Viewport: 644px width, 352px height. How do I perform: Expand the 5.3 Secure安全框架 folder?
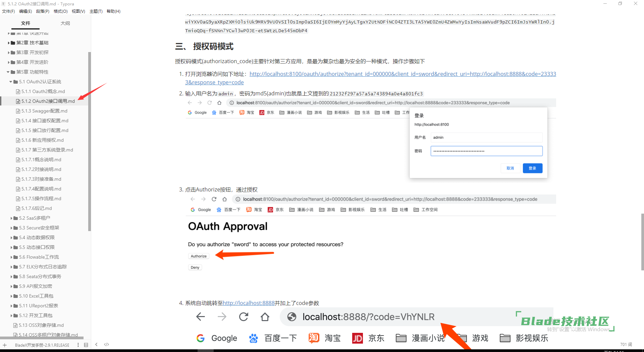pos(11,228)
